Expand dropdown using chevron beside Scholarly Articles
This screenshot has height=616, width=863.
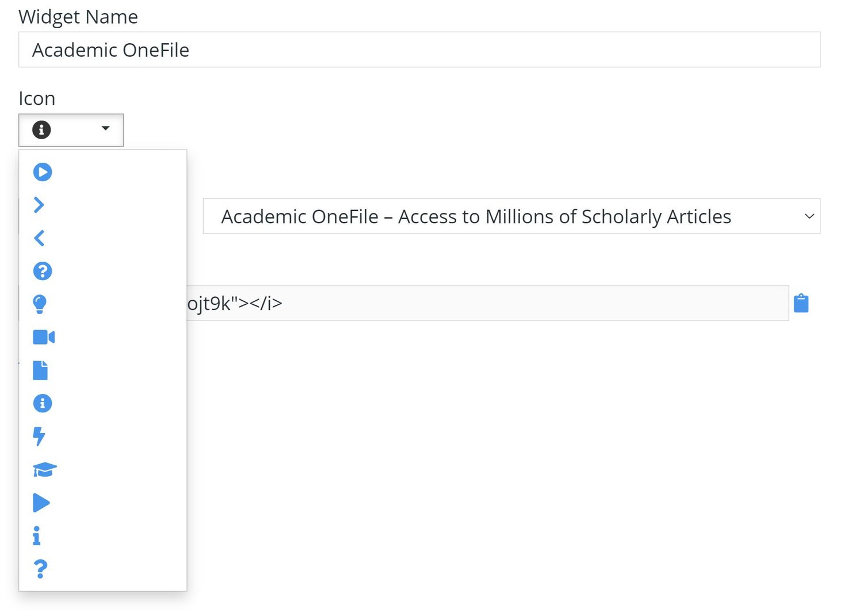point(809,216)
